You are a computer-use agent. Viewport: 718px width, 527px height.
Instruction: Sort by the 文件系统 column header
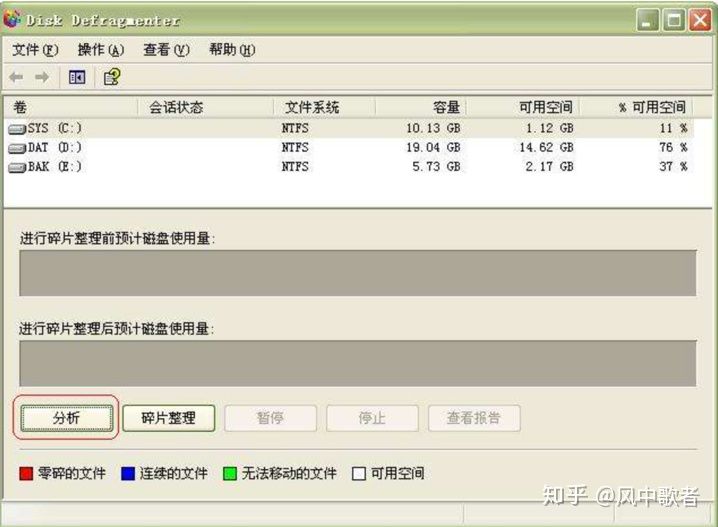(x=324, y=108)
